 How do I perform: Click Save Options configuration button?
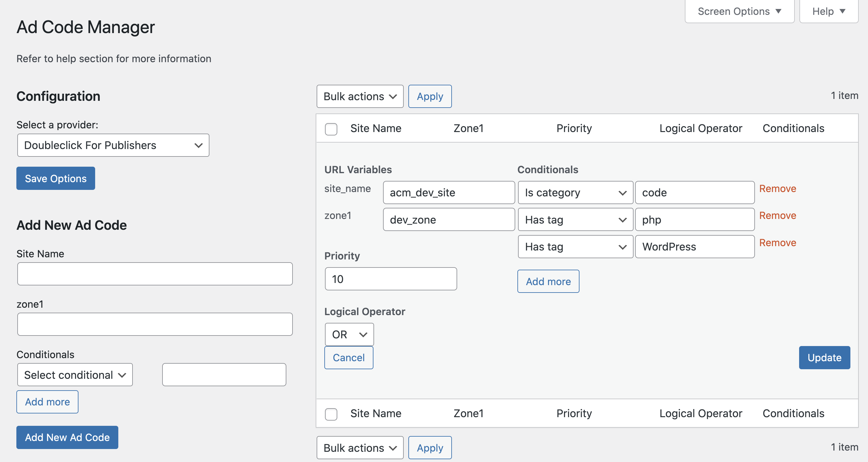click(56, 178)
